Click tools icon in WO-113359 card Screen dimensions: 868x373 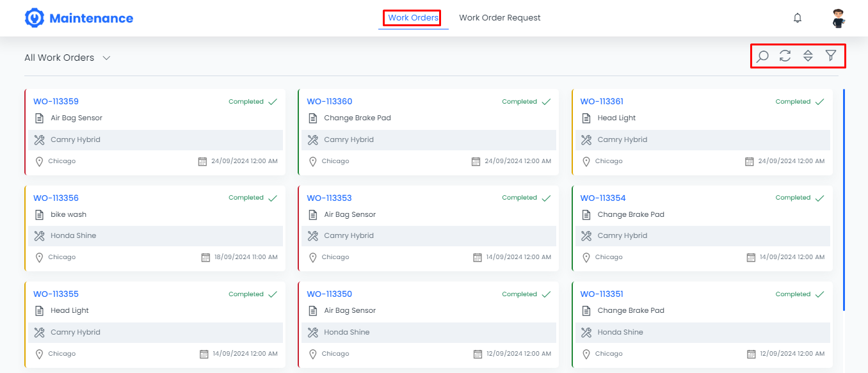click(39, 139)
